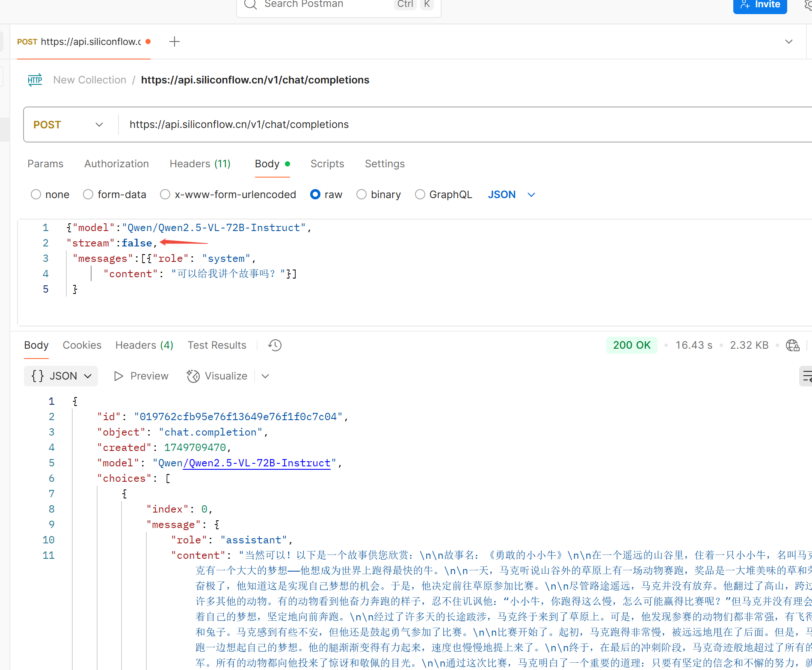Screen dimensions: 812x670
Task: Select the GraphQL body type
Action: pyautogui.click(x=420, y=195)
